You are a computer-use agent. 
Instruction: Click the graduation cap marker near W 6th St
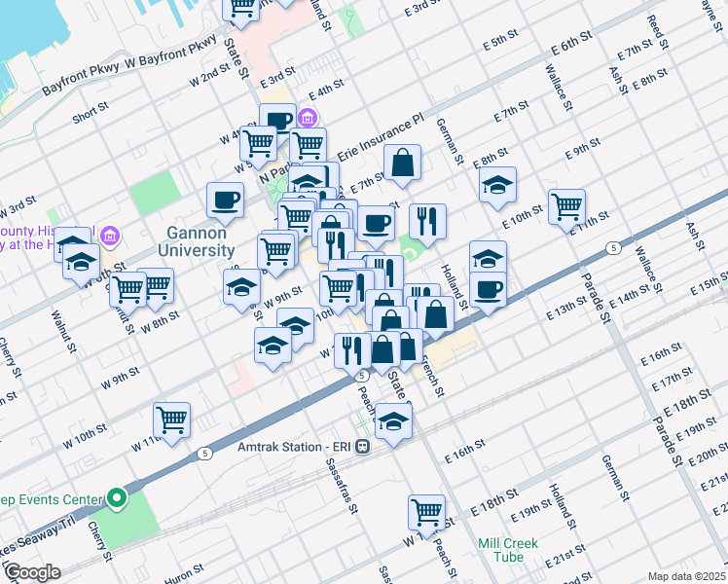coord(81,263)
